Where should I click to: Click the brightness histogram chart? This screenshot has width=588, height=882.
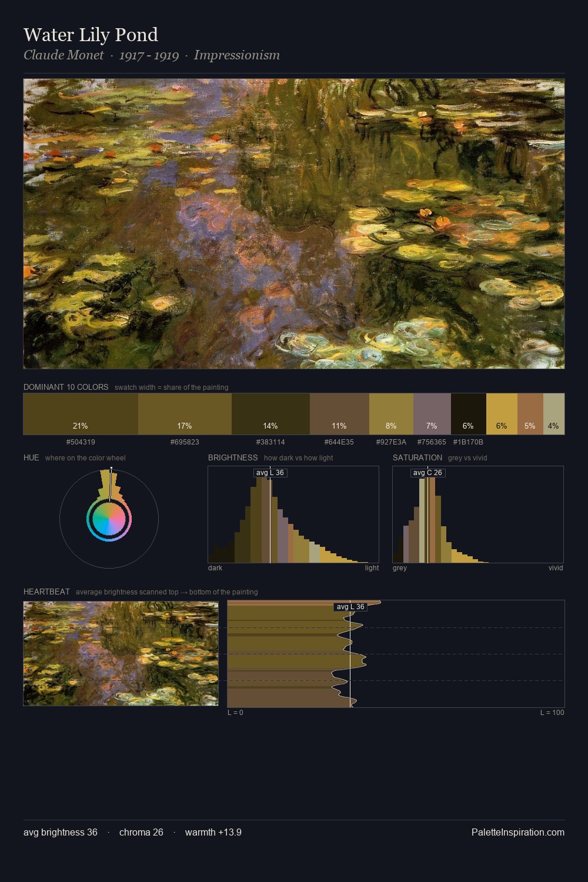293,514
